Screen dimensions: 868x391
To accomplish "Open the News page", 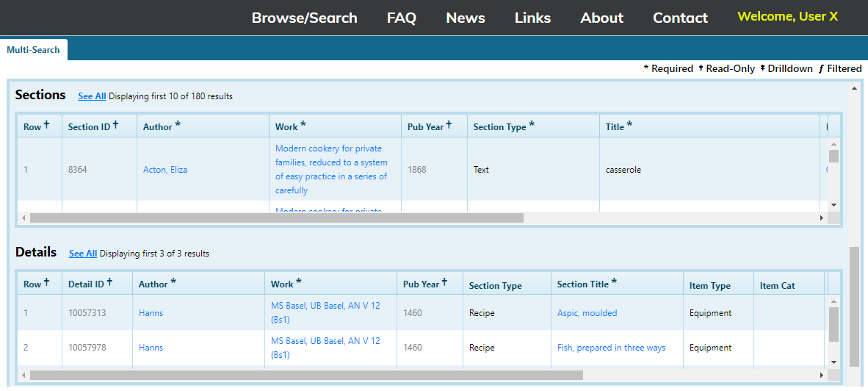I will pyautogui.click(x=465, y=18).
